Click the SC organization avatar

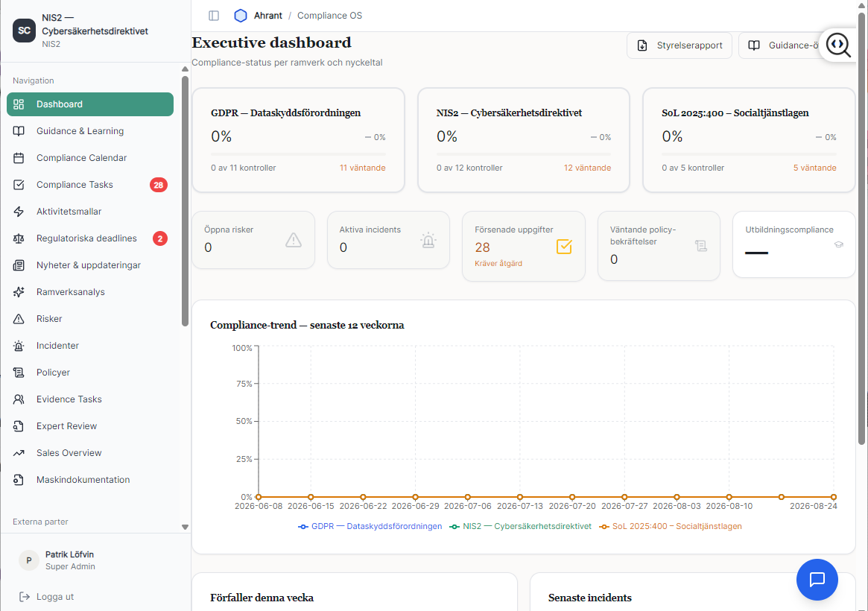pos(25,31)
